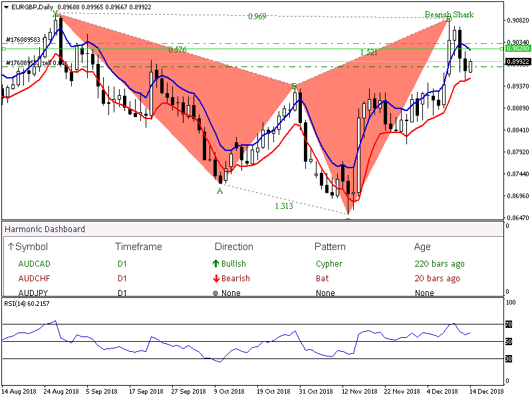Click the '220 bars ago' age cell
The width and height of the screenshot is (532, 399).
click(x=440, y=264)
